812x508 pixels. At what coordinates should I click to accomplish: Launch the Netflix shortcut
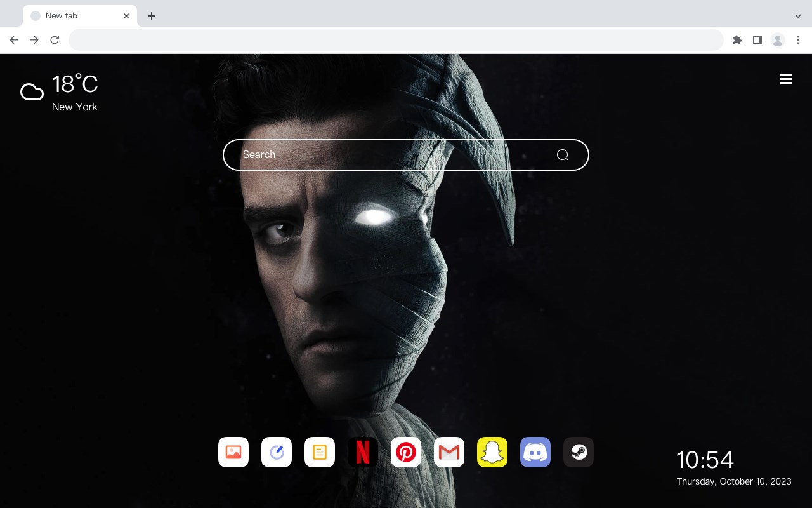point(363,452)
